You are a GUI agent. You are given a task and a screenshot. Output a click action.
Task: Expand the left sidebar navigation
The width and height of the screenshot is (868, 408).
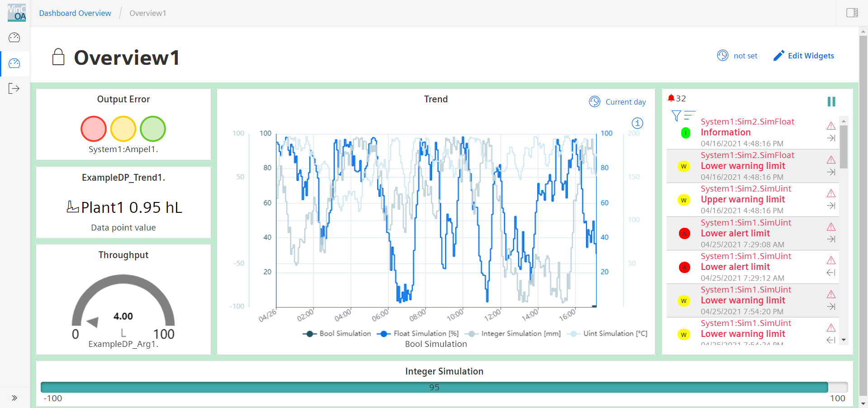(x=14, y=398)
